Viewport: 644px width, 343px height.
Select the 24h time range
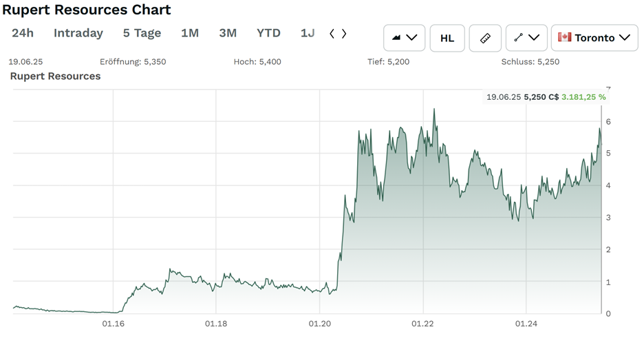[x=23, y=33]
